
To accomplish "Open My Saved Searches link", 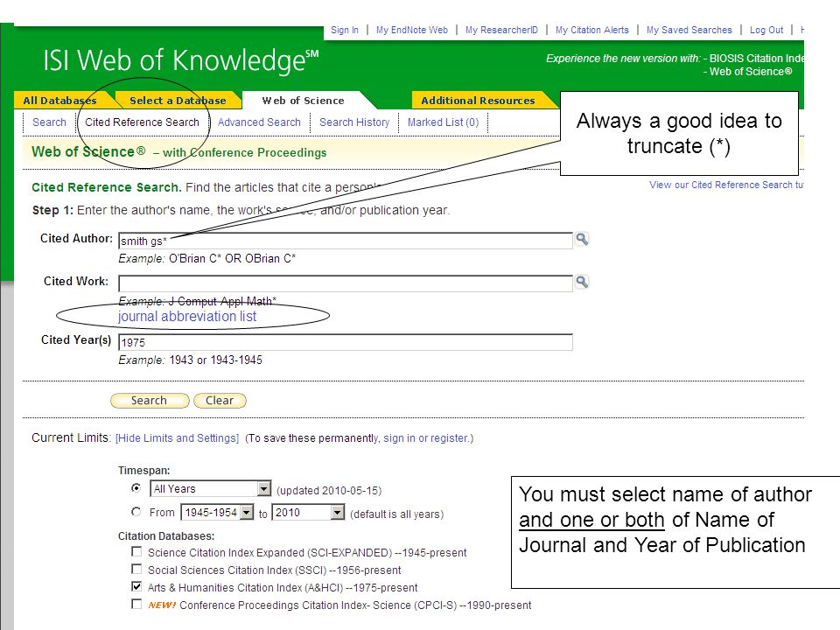I will pyautogui.click(x=689, y=30).
